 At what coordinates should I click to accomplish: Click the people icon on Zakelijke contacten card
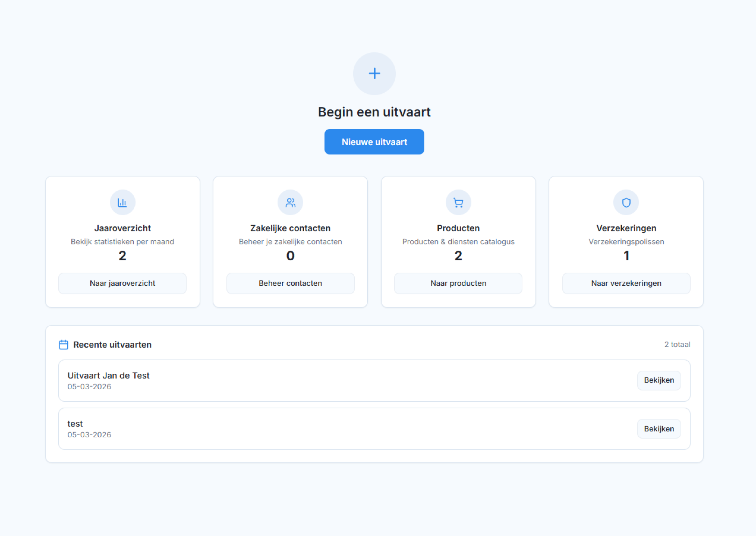pyautogui.click(x=290, y=202)
